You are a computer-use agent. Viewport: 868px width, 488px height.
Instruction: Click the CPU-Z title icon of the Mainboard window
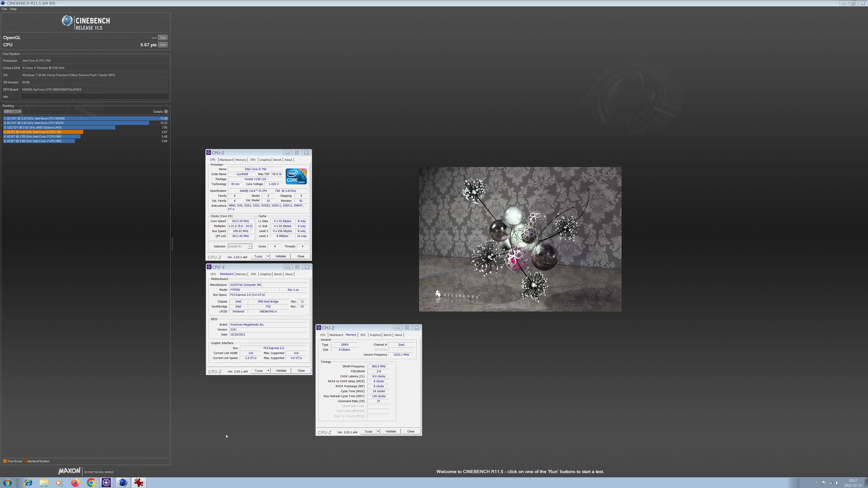tap(209, 267)
